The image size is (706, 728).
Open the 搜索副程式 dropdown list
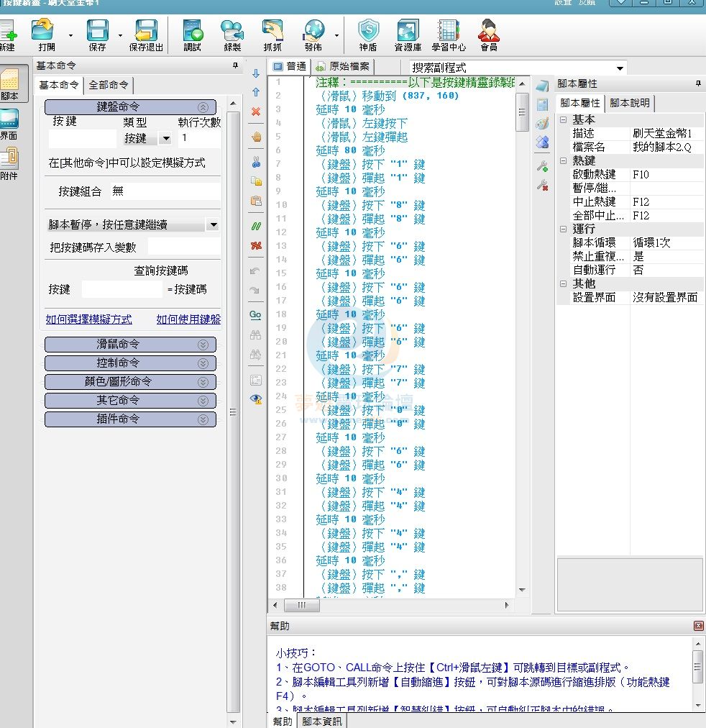pyautogui.click(x=620, y=68)
